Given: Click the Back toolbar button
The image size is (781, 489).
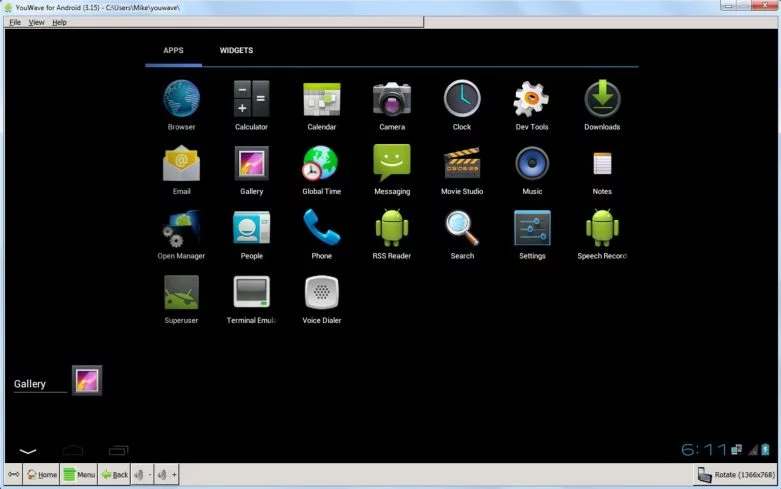Looking at the screenshot, I should 115,475.
